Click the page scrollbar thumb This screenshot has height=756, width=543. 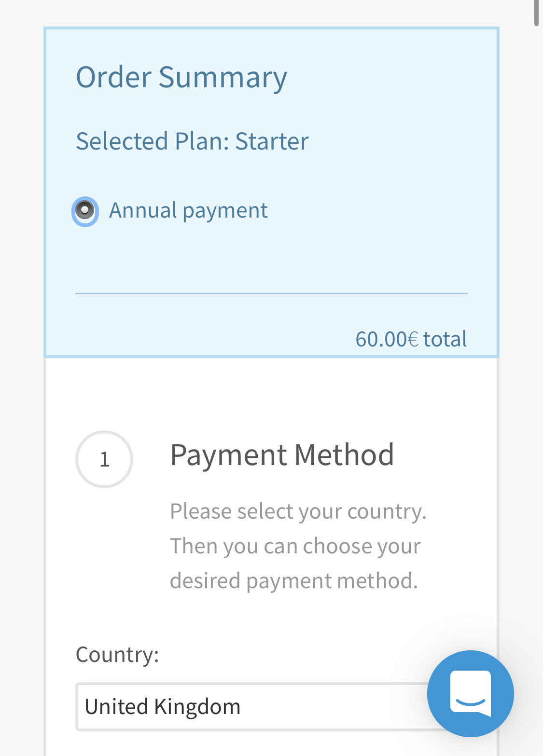click(x=536, y=13)
